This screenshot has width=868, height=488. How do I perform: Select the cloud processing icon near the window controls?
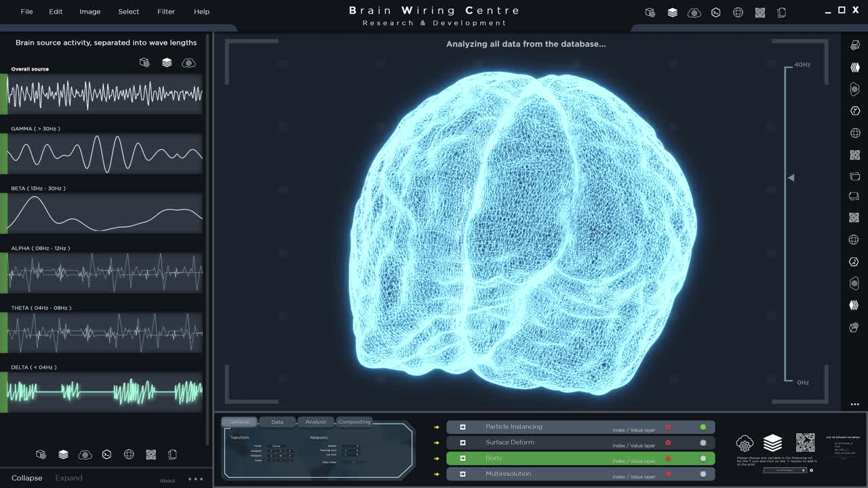tap(694, 12)
